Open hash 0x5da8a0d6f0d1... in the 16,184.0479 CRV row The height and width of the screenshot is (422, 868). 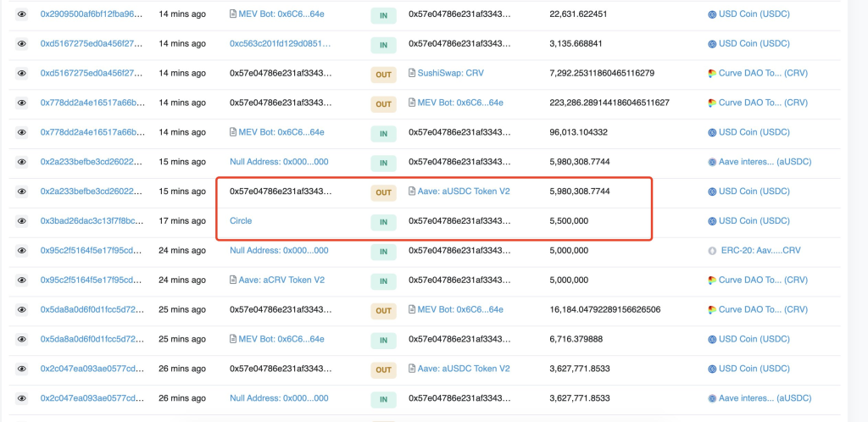coord(92,310)
